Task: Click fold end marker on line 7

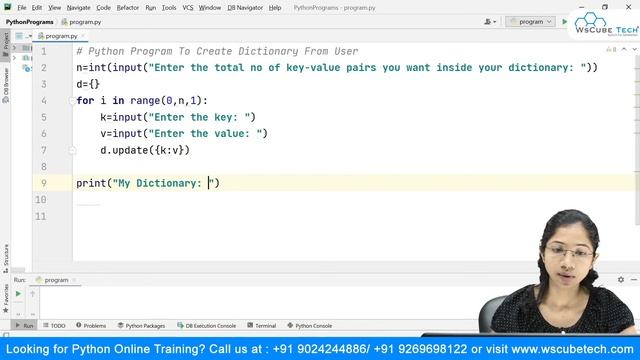Action: (72, 151)
